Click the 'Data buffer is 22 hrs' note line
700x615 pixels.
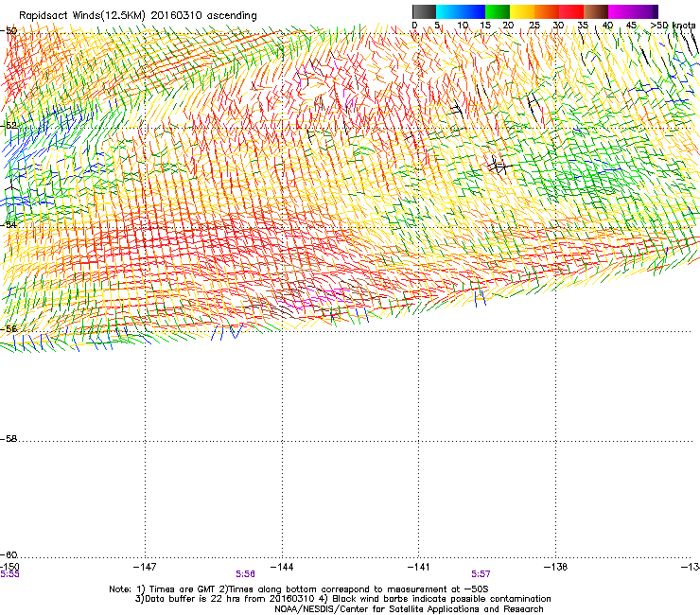pyautogui.click(x=342, y=599)
